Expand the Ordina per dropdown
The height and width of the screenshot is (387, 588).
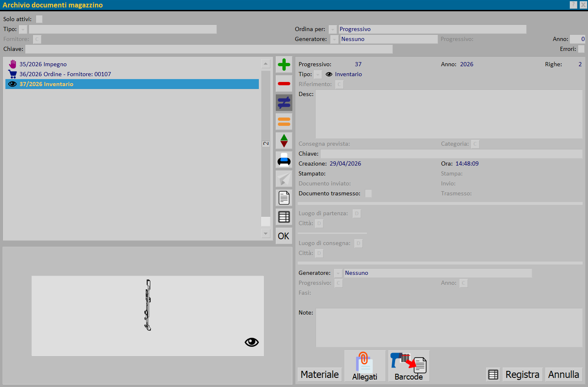[333, 29]
